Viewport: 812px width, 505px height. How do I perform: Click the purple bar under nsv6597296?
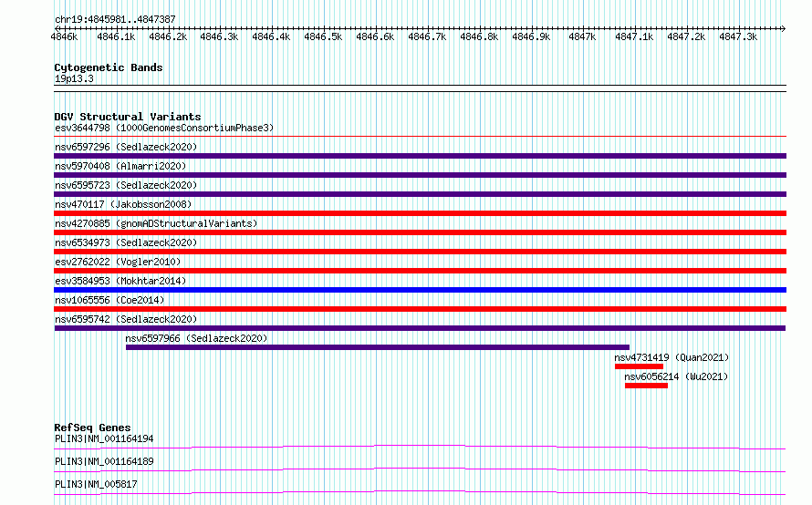420,156
